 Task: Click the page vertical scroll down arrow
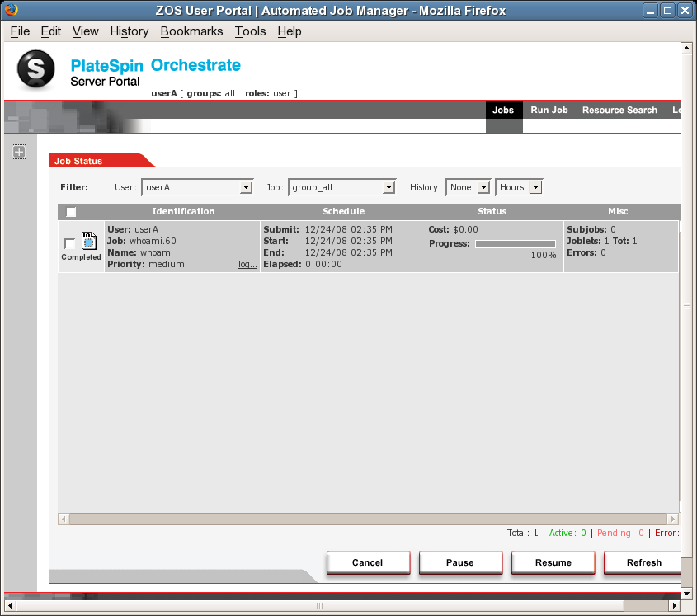(x=686, y=594)
